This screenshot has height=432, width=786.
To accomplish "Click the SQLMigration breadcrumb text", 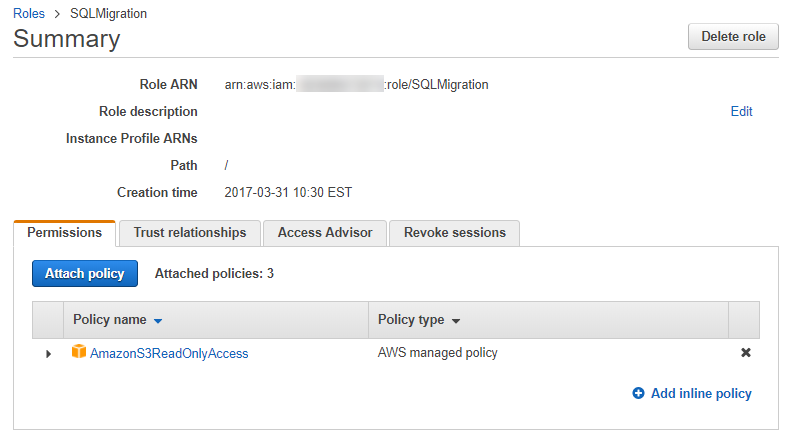I will pyautogui.click(x=108, y=14).
